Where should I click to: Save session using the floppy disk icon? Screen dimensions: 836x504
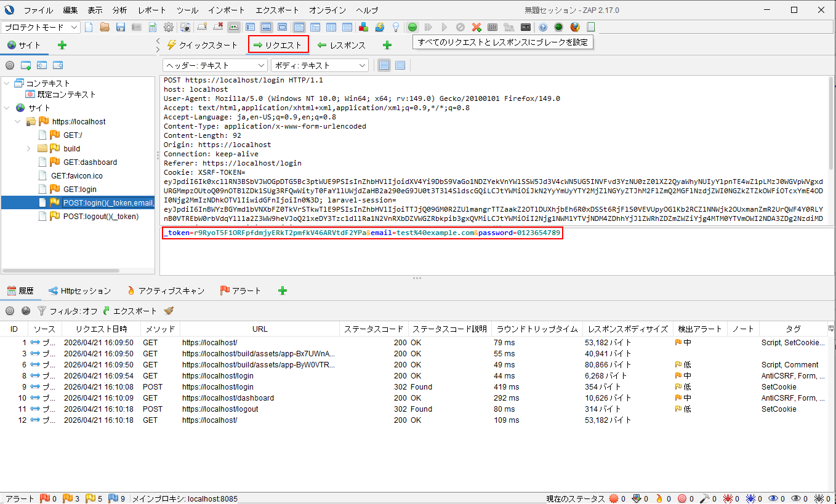[x=121, y=27]
